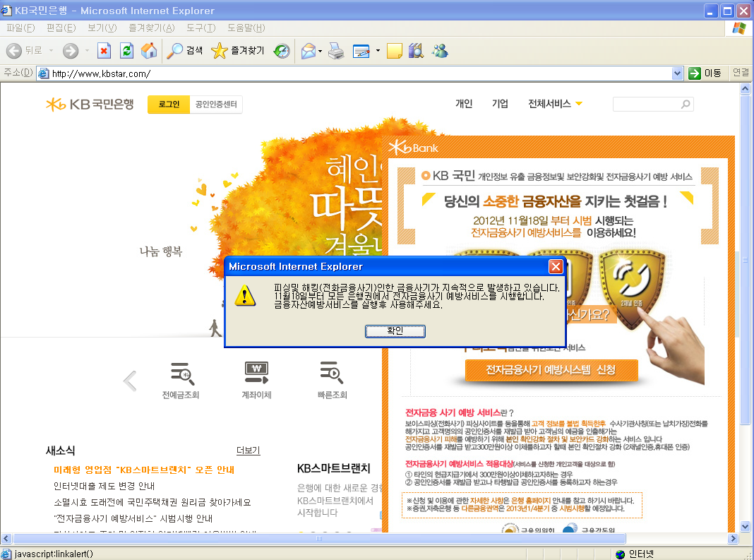The image size is (754, 560).
Task: Open news item 인터넷대출 제도 변경 안내
Action: click(x=104, y=486)
